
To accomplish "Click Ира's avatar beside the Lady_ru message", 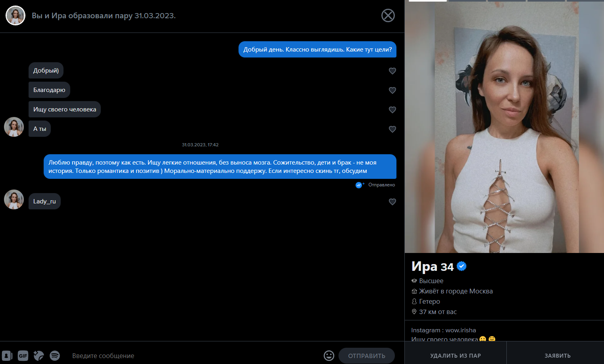I will tap(14, 199).
